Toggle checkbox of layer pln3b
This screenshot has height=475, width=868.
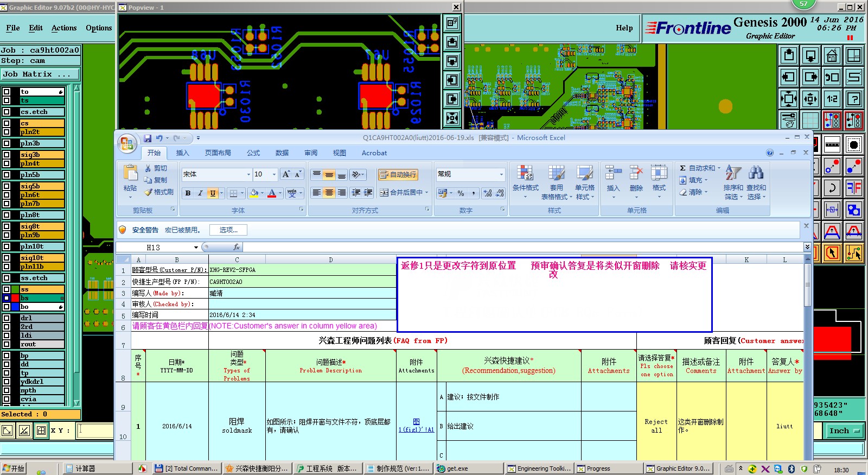pyautogui.click(x=7, y=143)
